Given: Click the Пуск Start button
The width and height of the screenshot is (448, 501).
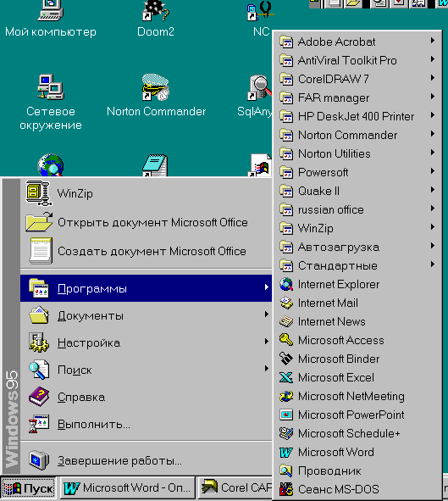Looking at the screenshot, I should [x=29, y=488].
